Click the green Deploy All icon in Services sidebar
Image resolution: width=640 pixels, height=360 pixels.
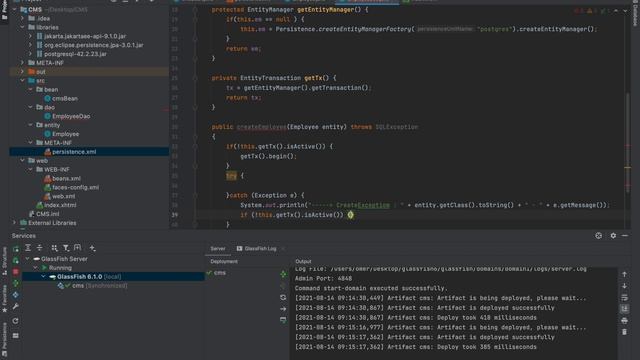16,283
